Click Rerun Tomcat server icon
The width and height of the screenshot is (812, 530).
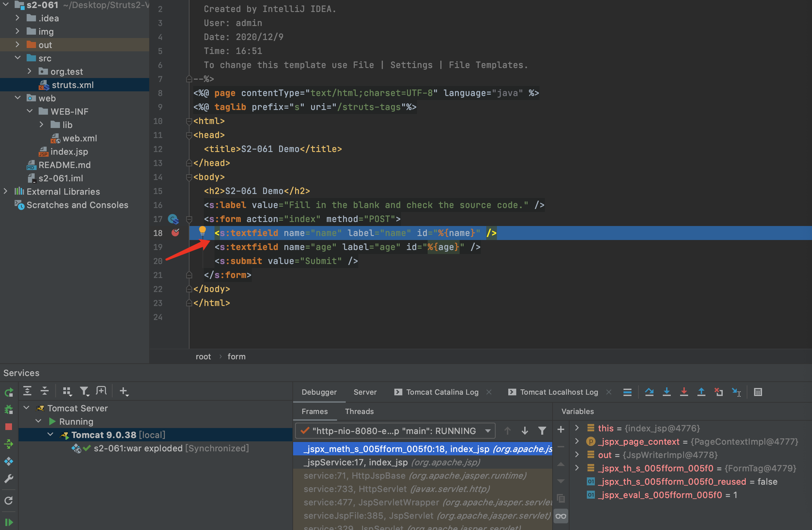pos(9,392)
